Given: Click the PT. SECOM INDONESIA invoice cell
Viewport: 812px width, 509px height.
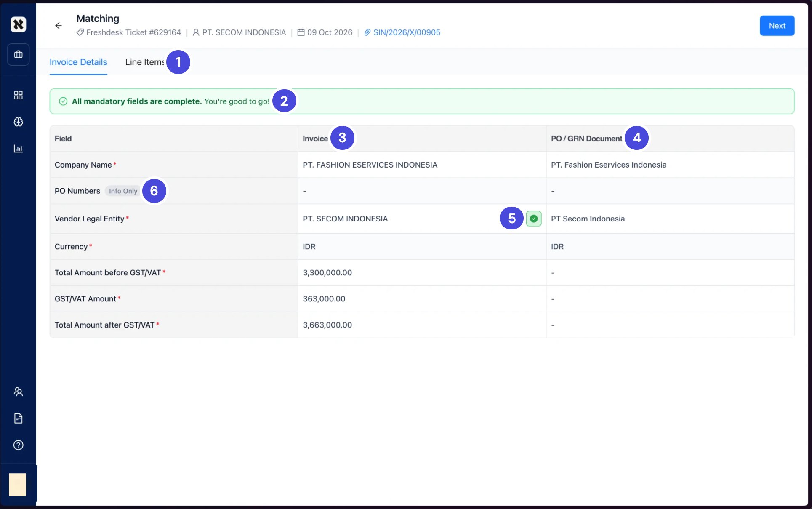Looking at the screenshot, I should [x=422, y=219].
